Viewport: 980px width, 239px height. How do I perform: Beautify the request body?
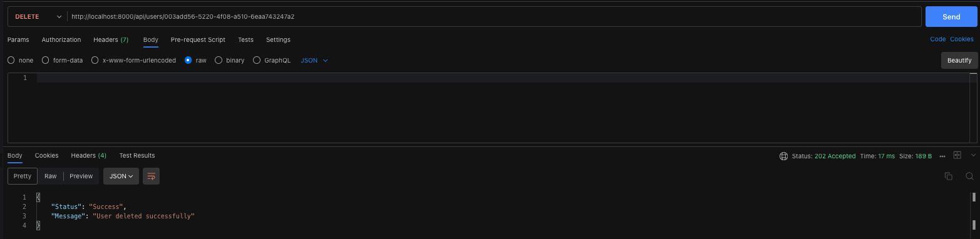[959, 61]
